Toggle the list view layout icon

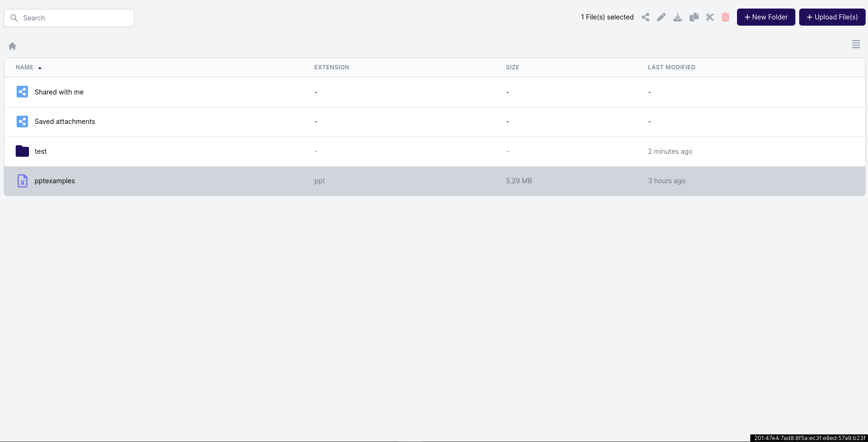(856, 44)
